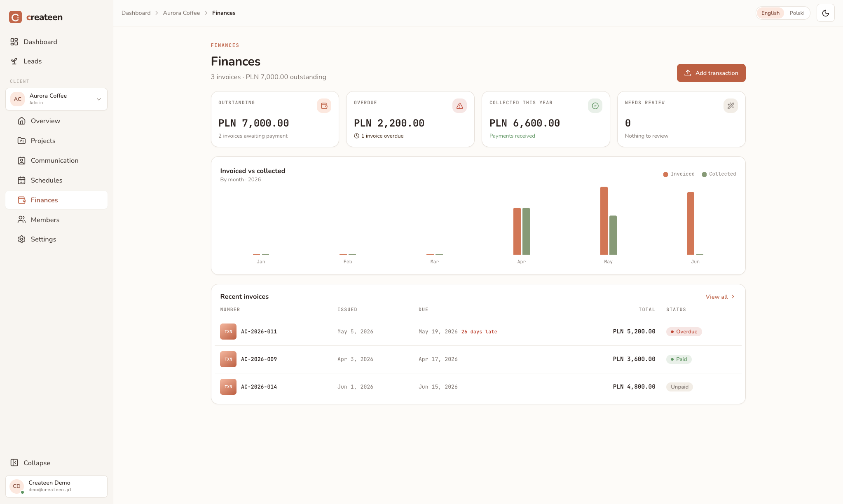Screen dimensions: 843x504
Task: Open the Schedules section
Action: [x=56, y=180]
